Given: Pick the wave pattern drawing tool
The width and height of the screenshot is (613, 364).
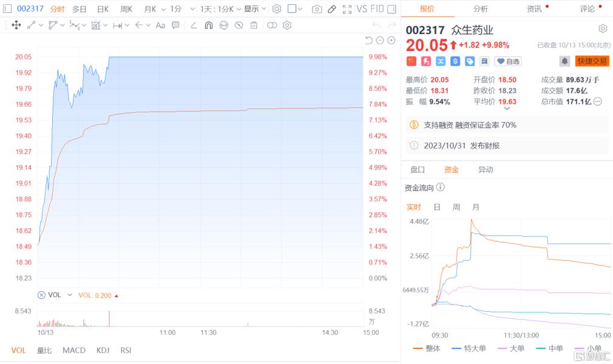Looking at the screenshot, I should click(74, 25).
